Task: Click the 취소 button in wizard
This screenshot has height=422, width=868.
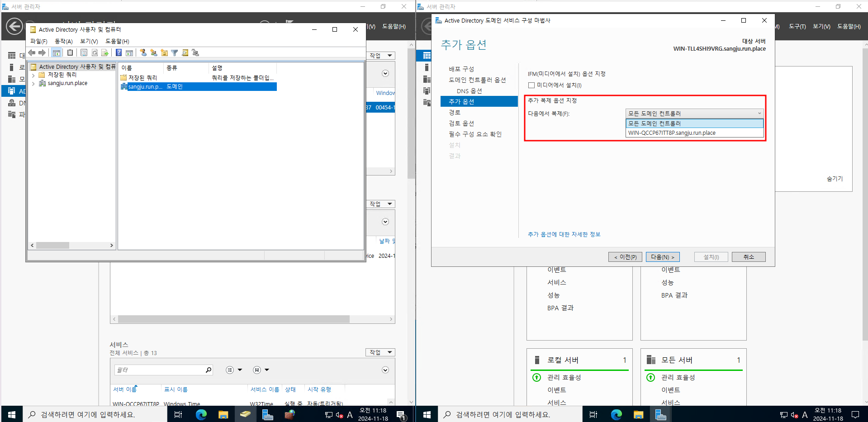Action: (x=749, y=257)
